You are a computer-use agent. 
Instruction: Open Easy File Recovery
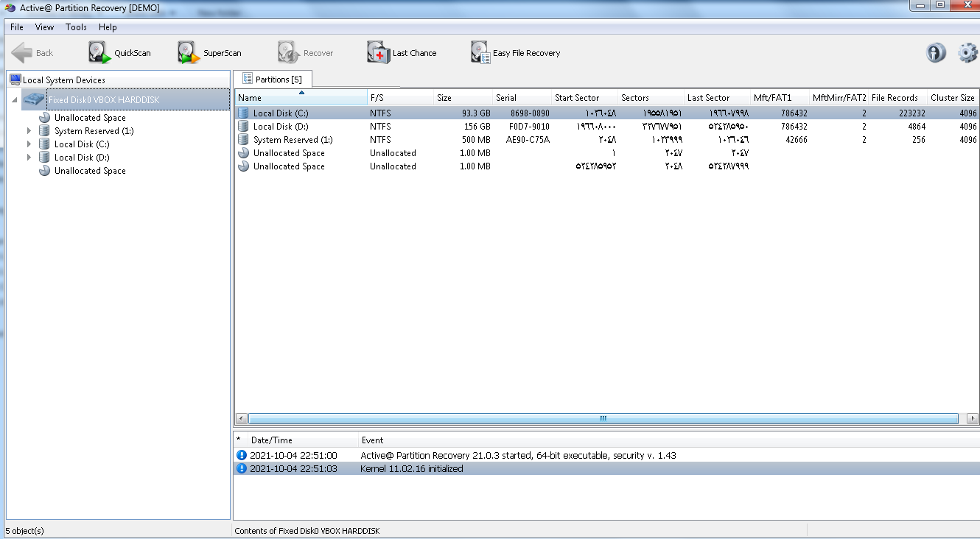tap(516, 53)
